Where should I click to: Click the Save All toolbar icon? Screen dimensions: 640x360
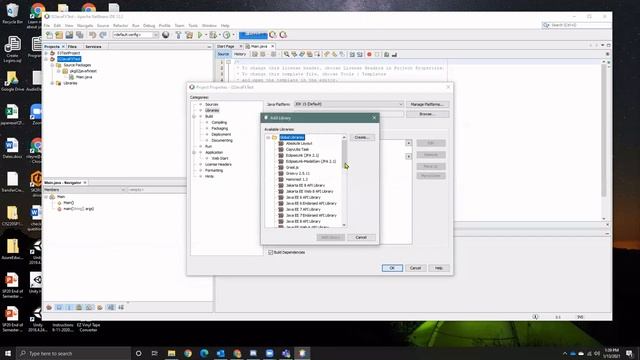80,35
